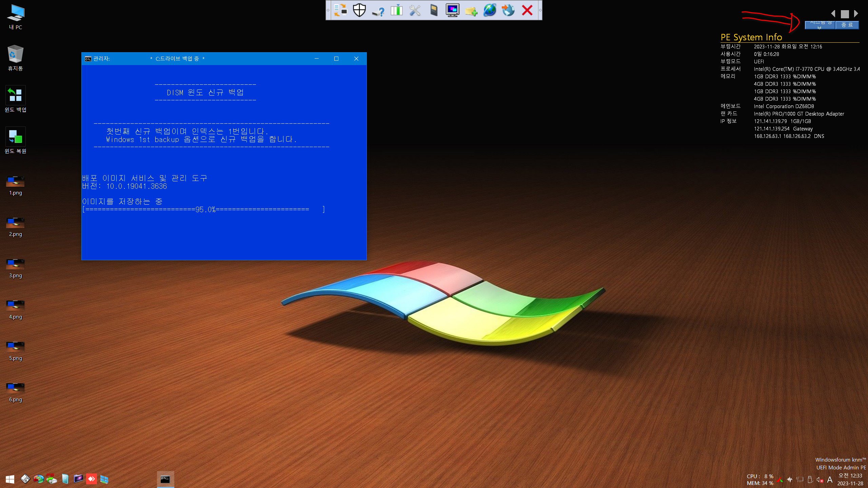Open the 내 PC desktop icon
868x488 pixels.
click(16, 17)
